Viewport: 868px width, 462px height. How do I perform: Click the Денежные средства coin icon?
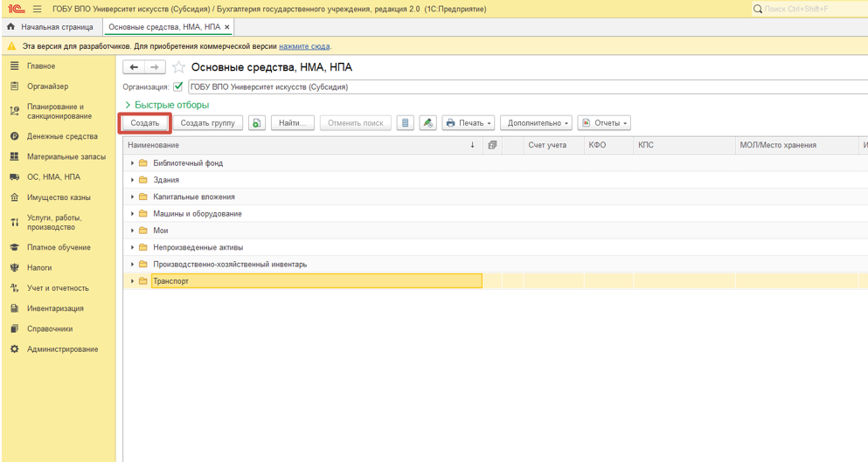[14, 136]
